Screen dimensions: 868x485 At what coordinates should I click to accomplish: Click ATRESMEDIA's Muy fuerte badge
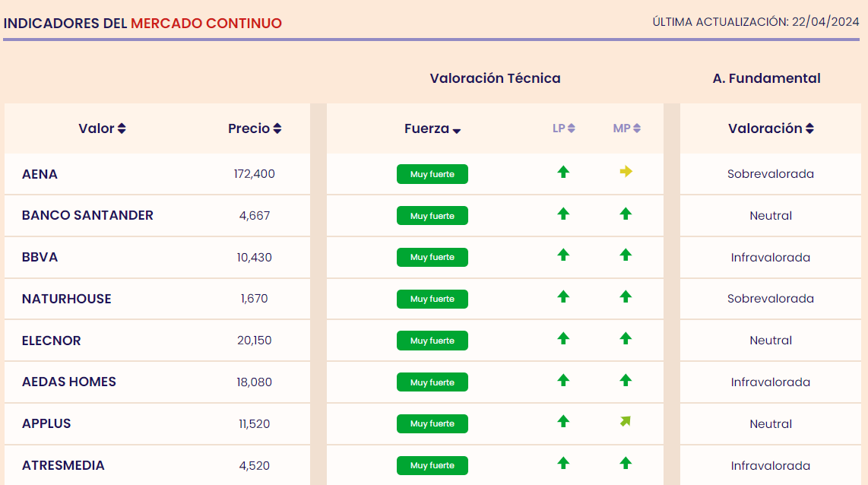click(x=432, y=465)
